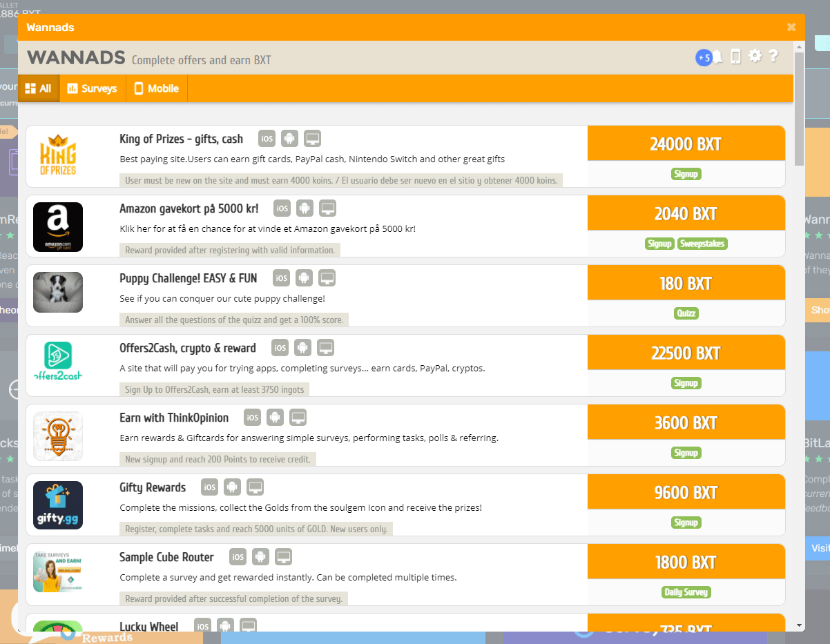
Task: Open the Amazon gift card thumbnail
Action: coord(58,226)
